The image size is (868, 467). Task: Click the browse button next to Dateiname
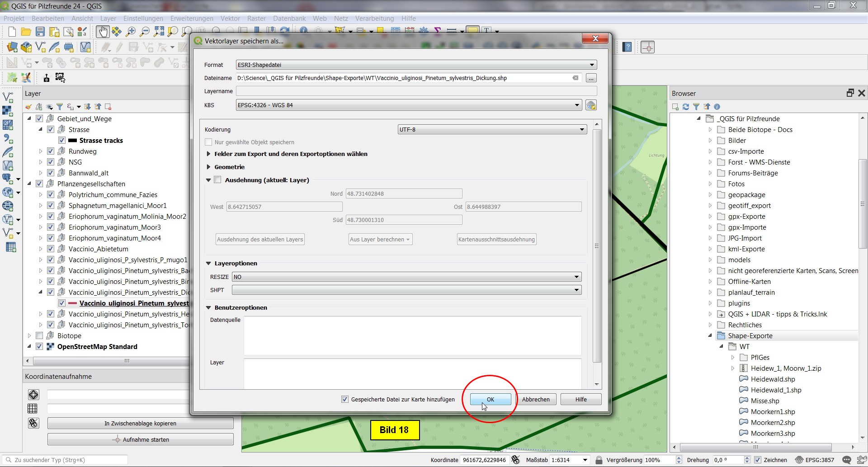click(x=591, y=78)
